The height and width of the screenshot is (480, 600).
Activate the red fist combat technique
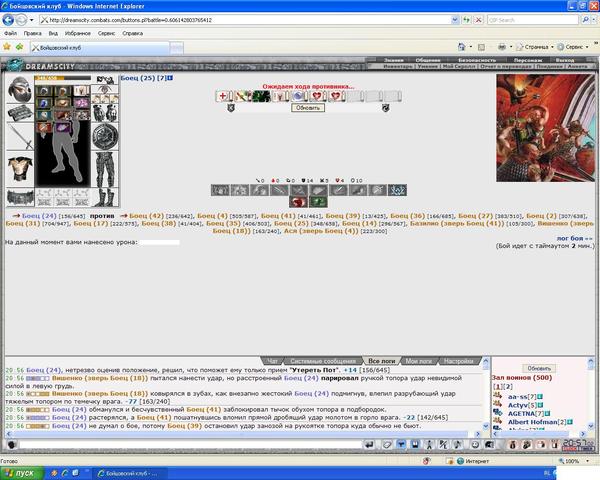pos(298,202)
